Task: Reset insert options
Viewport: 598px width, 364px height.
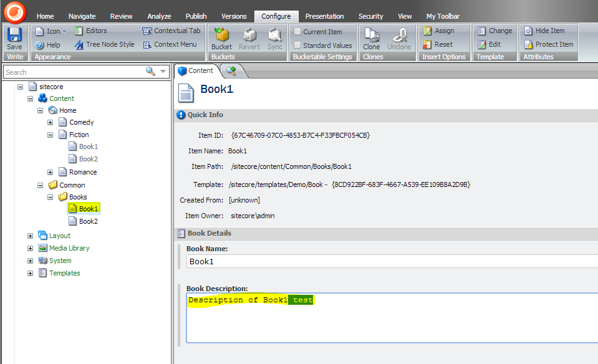Action: point(438,45)
